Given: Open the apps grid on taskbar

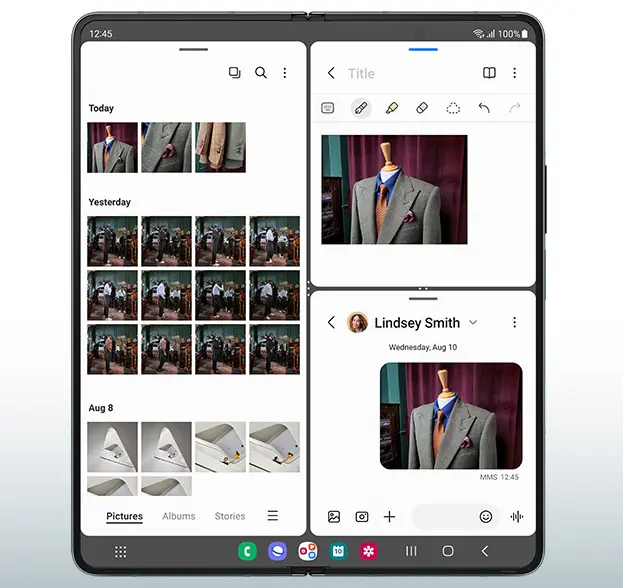Looking at the screenshot, I should (x=120, y=551).
